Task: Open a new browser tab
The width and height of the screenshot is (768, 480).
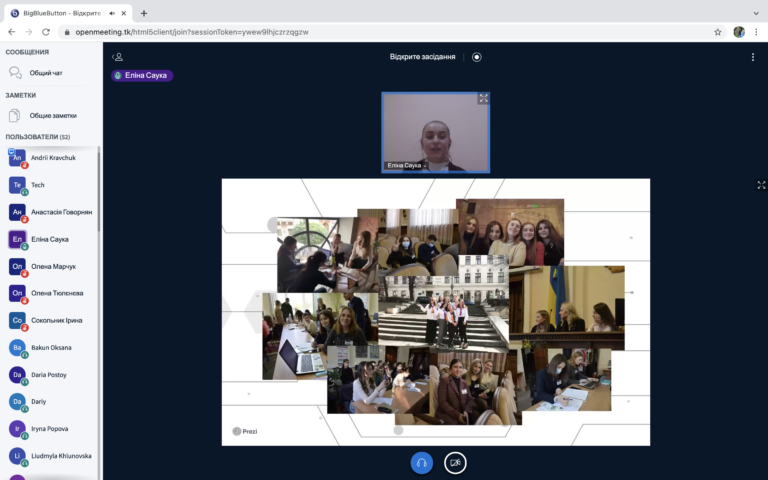Action: (144, 13)
